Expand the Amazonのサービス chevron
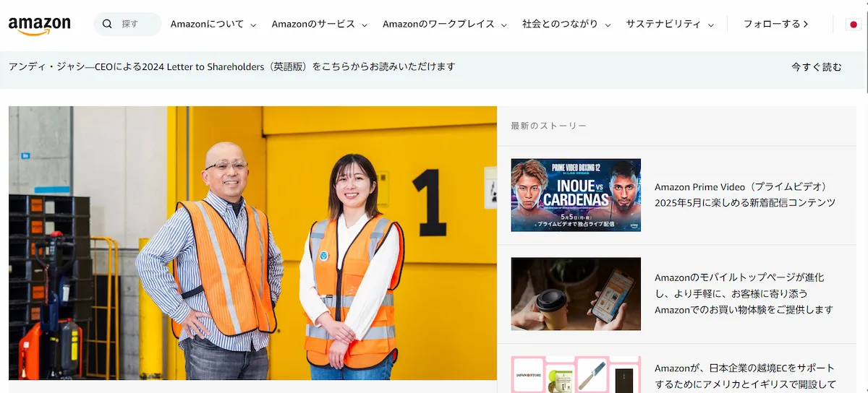Viewport: 868px width, 393px height. click(x=365, y=25)
